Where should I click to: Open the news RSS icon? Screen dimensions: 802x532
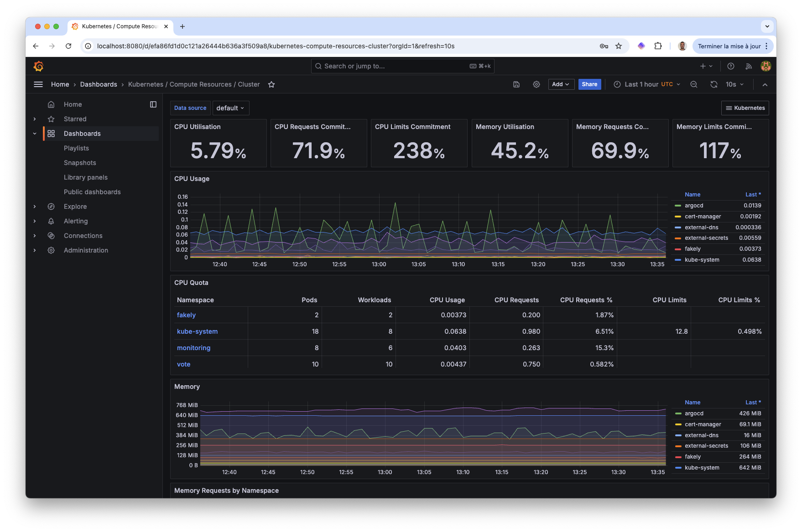(x=749, y=66)
